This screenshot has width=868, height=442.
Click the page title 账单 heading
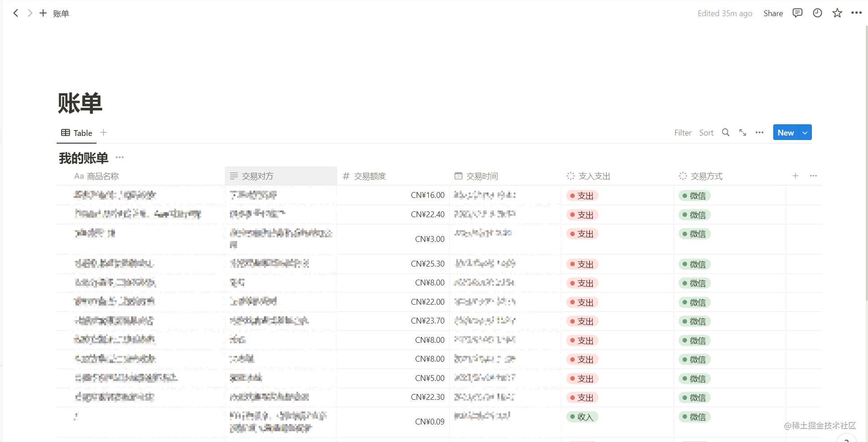point(80,103)
